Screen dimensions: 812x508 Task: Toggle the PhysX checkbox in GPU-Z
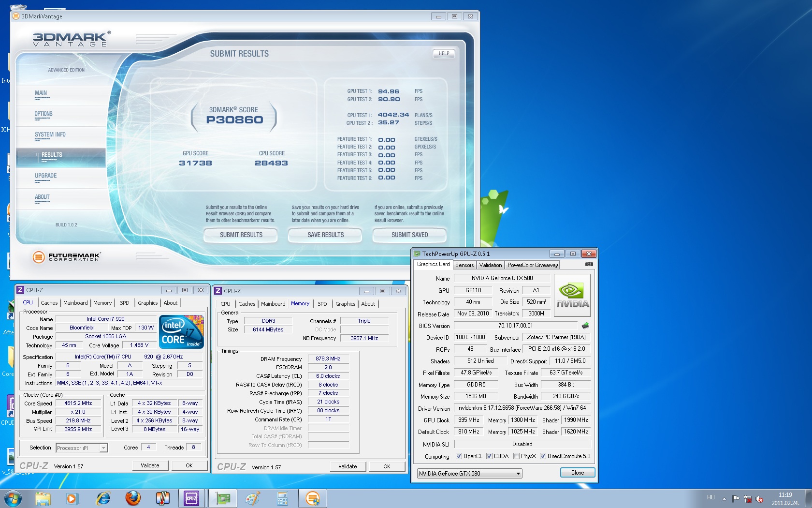click(516, 456)
